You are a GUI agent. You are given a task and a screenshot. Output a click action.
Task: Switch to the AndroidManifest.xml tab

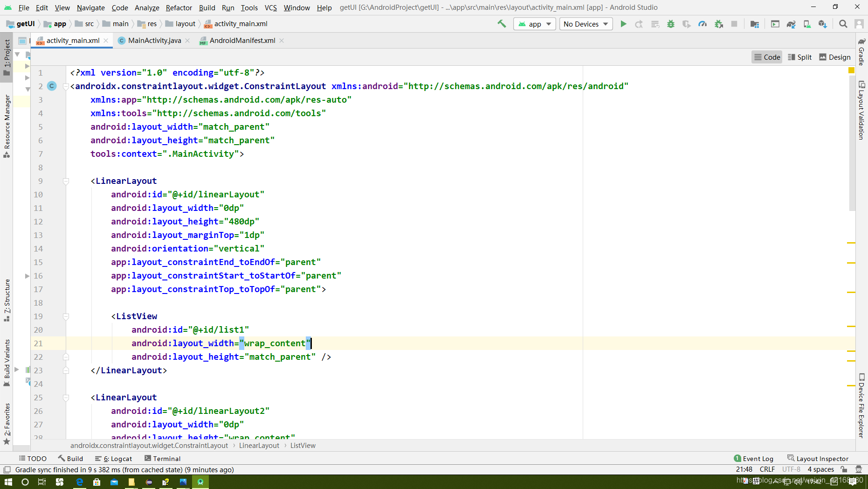[x=242, y=41]
